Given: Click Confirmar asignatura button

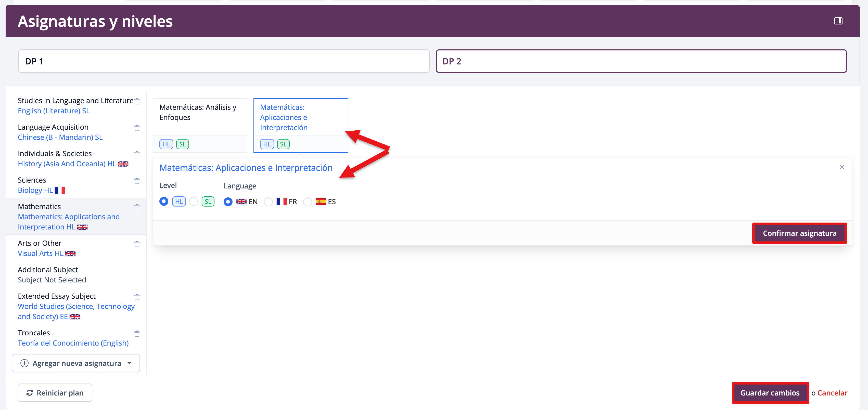Looking at the screenshot, I should pyautogui.click(x=799, y=233).
